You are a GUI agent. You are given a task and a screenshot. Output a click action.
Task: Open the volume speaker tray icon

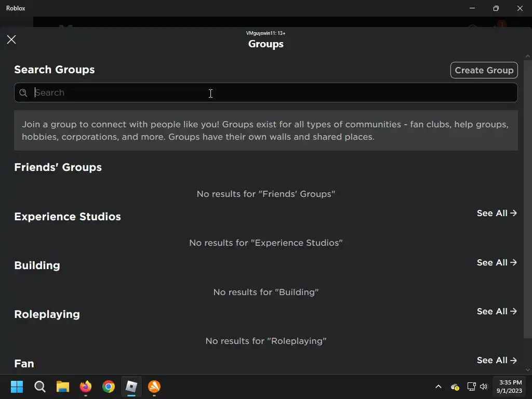point(484,387)
